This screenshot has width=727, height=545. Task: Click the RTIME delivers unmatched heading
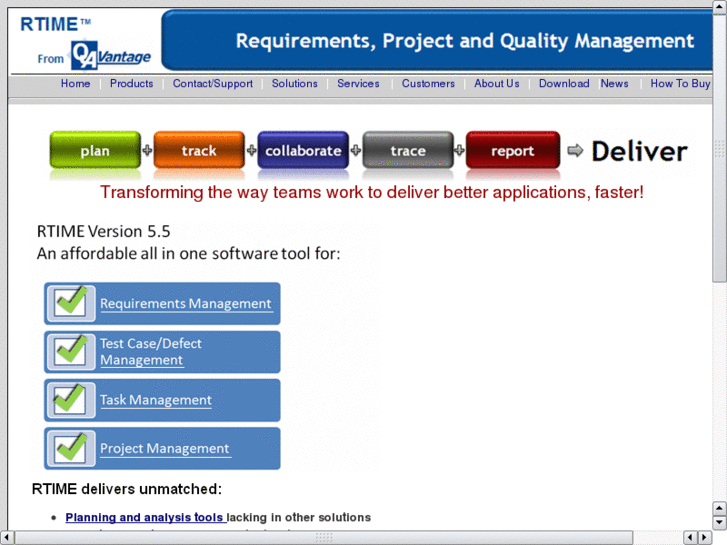tap(127, 489)
